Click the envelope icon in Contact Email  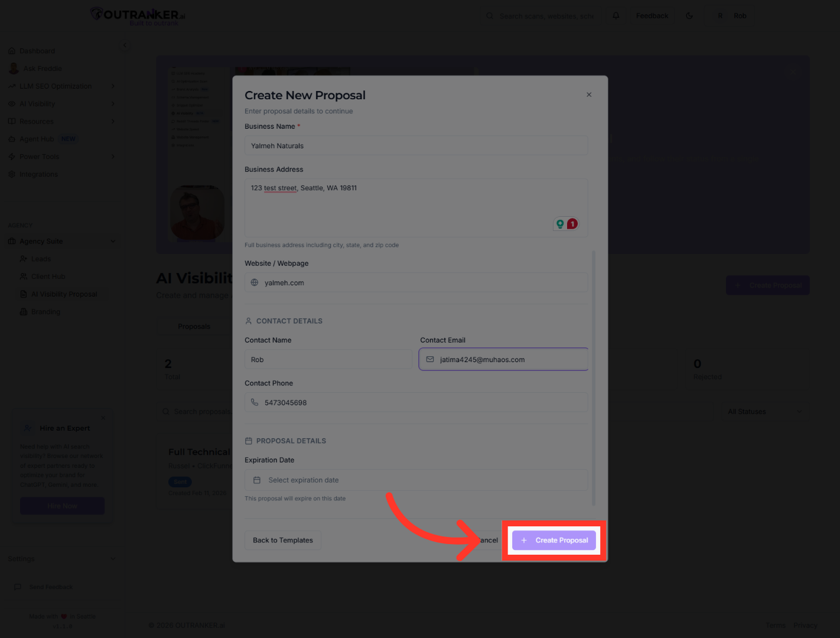[x=430, y=359]
